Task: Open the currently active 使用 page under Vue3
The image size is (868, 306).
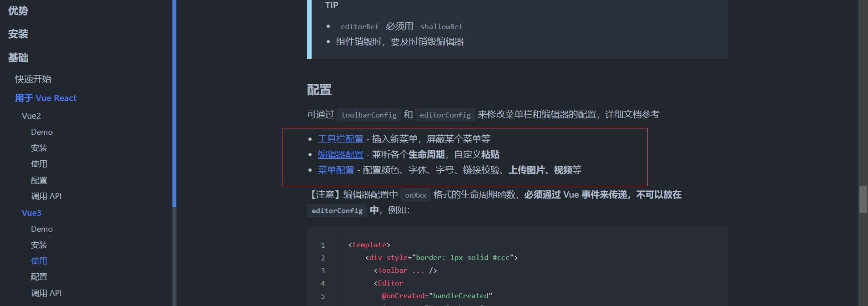Action: pos(39,260)
